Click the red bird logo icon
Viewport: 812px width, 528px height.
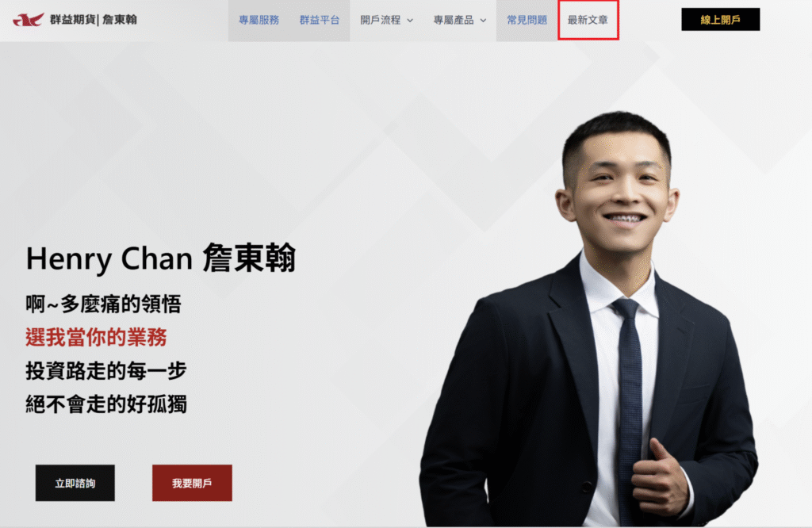point(29,20)
